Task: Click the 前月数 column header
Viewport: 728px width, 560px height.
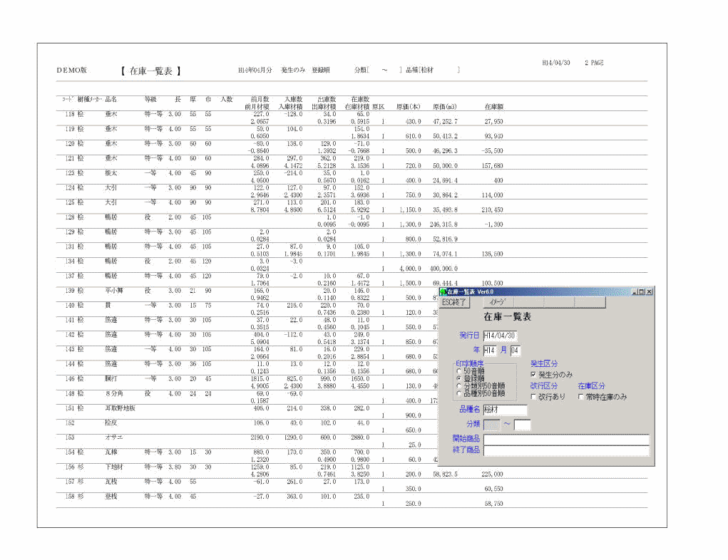Action: point(260,99)
